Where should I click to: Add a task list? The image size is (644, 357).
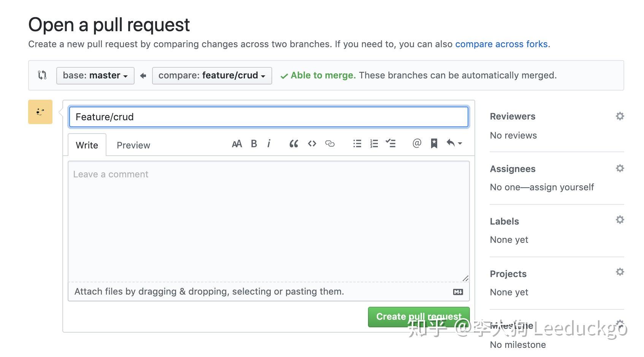390,143
